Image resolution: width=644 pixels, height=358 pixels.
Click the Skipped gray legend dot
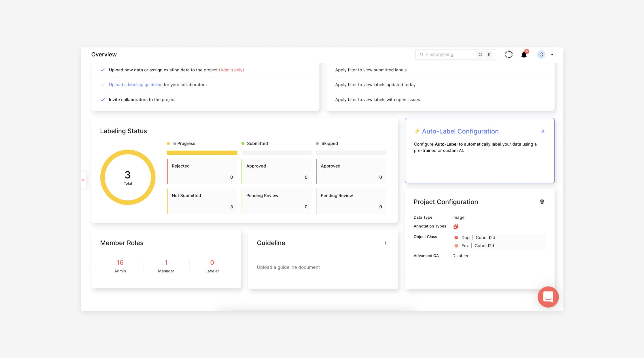click(317, 144)
